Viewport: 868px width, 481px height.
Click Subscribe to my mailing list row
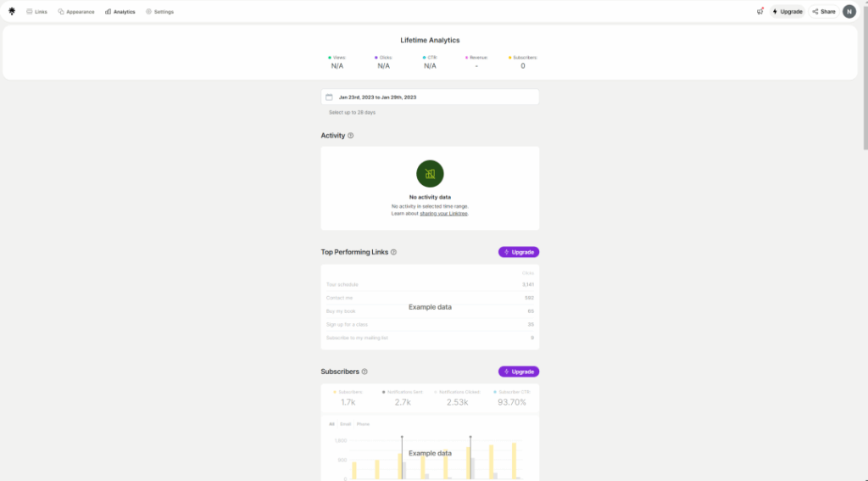430,338
